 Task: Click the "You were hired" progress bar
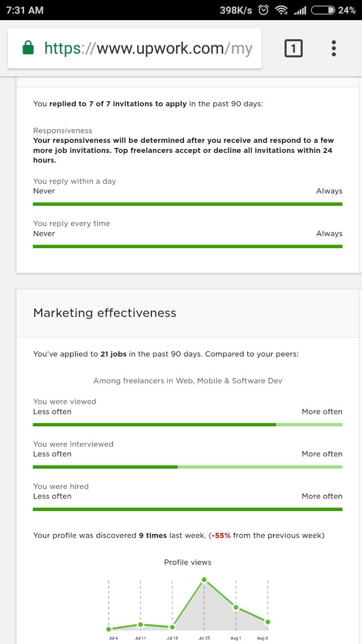tap(188, 509)
